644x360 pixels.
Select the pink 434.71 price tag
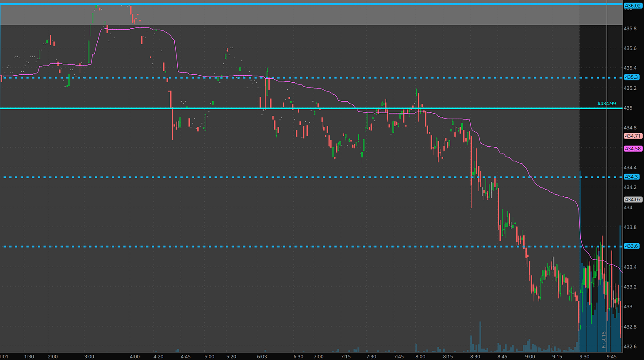tap(632, 136)
